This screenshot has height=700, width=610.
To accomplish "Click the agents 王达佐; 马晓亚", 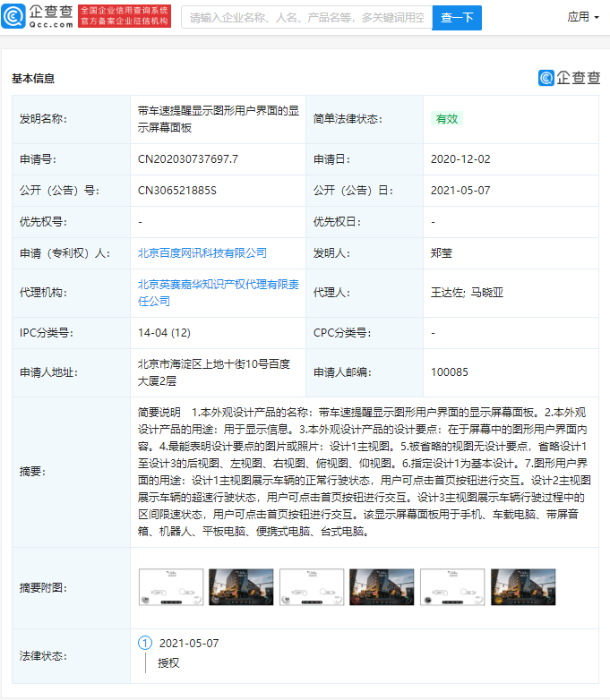I will (467, 293).
